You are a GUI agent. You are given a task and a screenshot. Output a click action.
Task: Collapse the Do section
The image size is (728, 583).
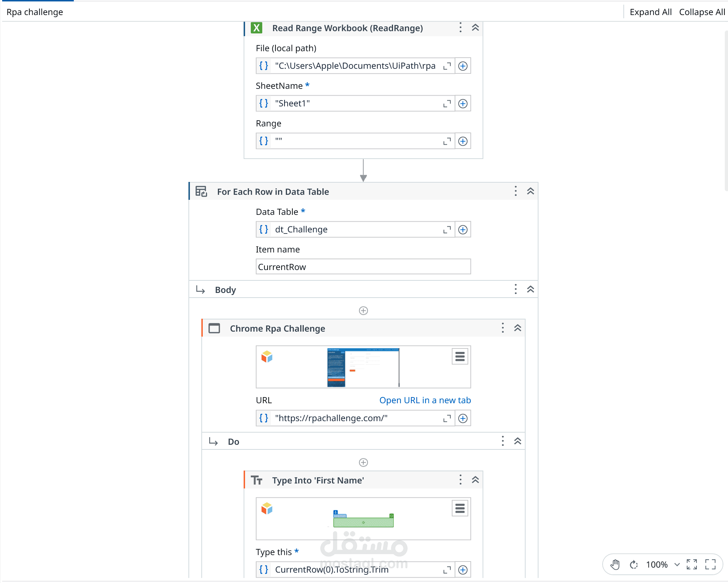518,441
